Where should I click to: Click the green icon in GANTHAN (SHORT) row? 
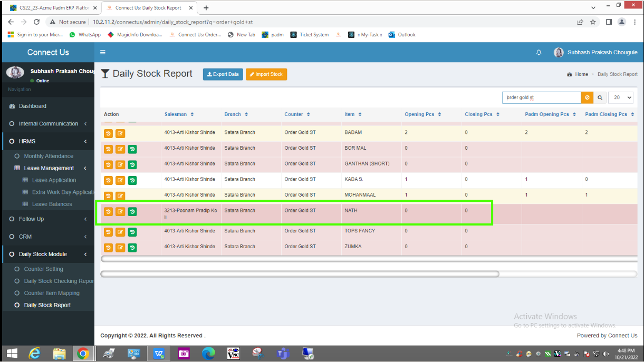point(132,165)
